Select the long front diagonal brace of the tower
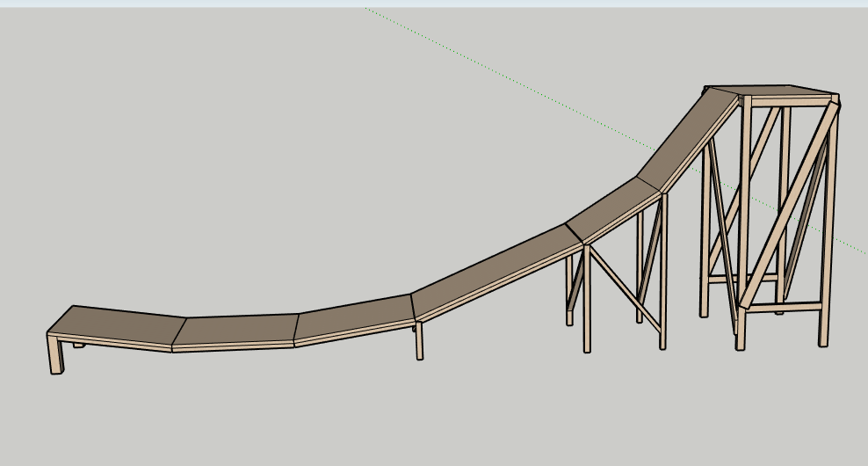 [x=791, y=205]
